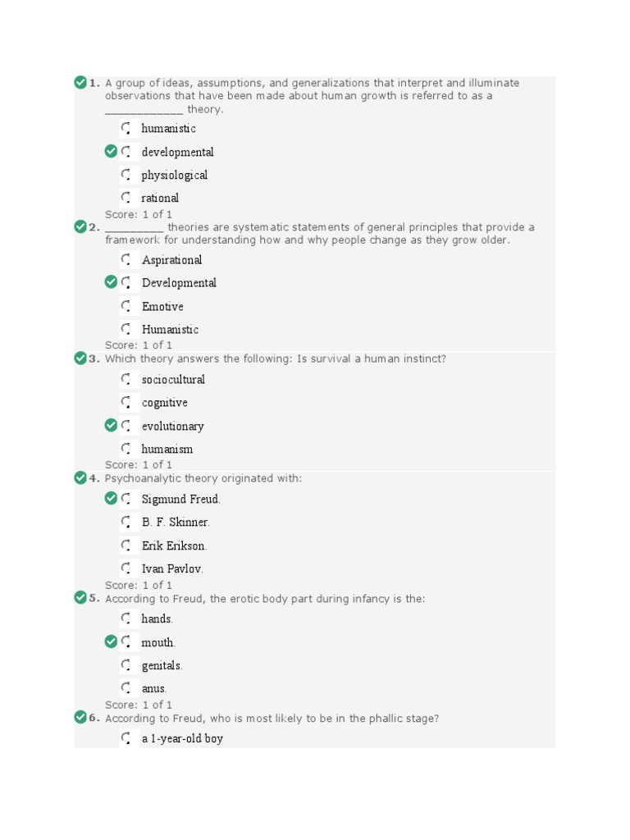Screen dimensions: 630x840
Task: Pick the 'genitals' radio option
Action: 126,664
